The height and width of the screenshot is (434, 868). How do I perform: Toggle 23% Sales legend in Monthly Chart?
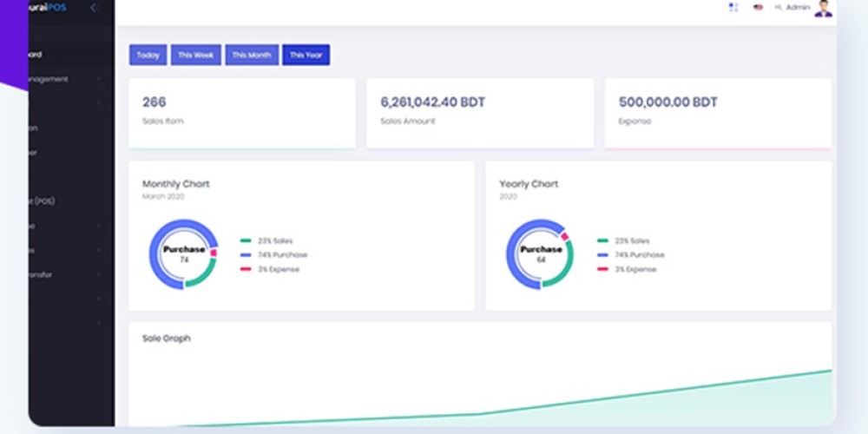pos(266,240)
